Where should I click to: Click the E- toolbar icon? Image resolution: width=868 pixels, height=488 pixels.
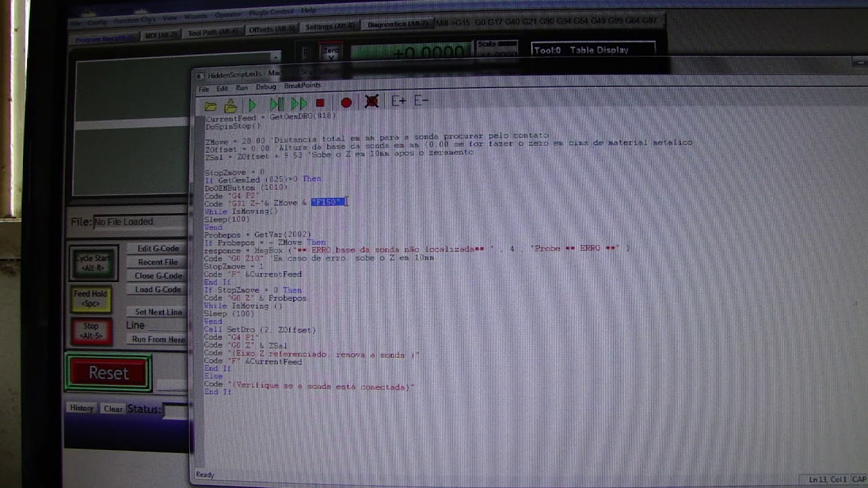(x=421, y=100)
